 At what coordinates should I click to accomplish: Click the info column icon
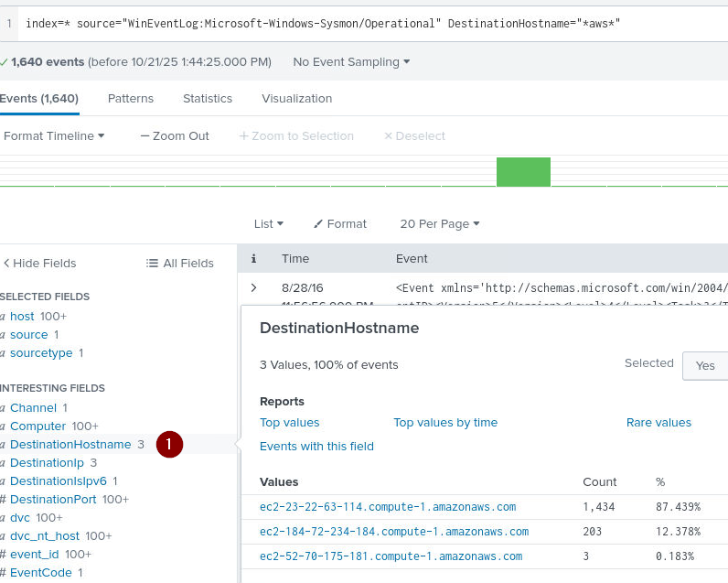point(253,259)
